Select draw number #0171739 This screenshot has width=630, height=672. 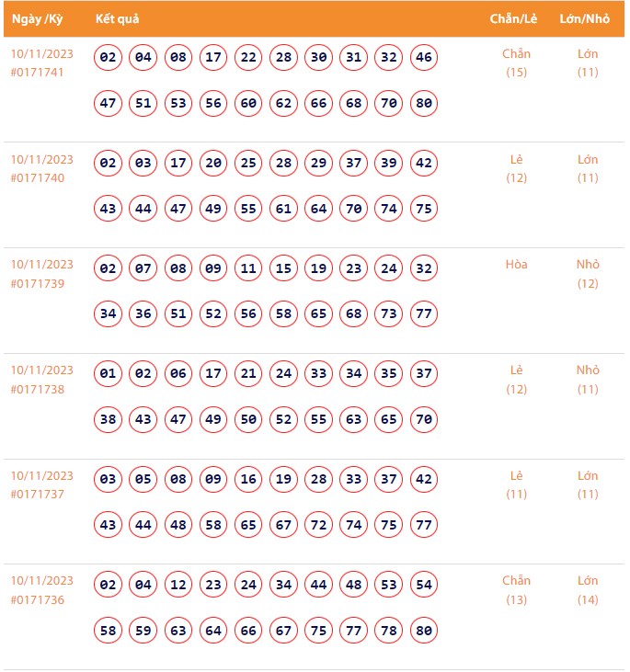point(38,283)
